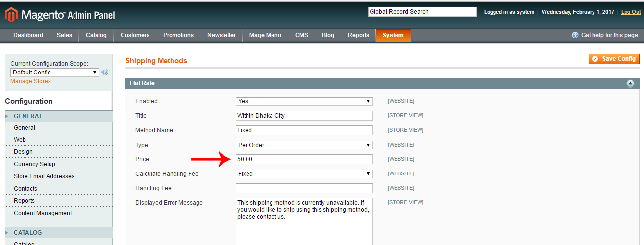This screenshot has width=644, height=245.
Task: Open the Type dropdown set to Per Order
Action: point(304,145)
